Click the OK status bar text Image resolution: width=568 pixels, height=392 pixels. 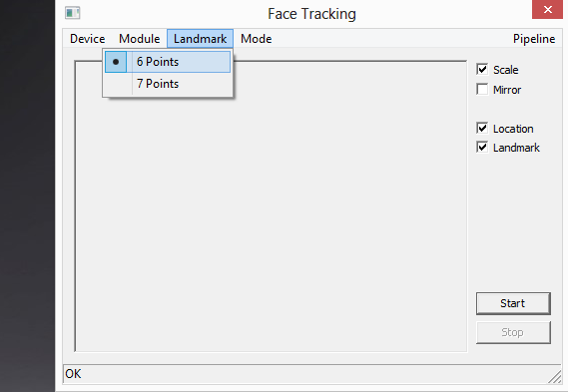click(x=73, y=373)
